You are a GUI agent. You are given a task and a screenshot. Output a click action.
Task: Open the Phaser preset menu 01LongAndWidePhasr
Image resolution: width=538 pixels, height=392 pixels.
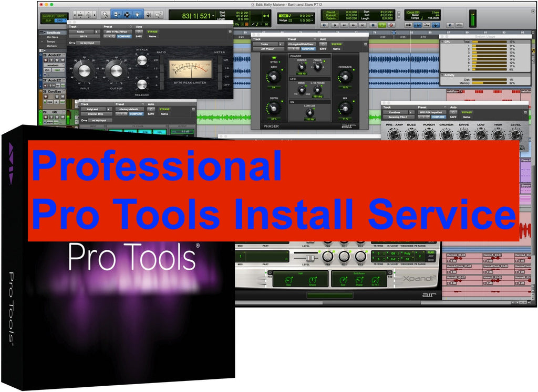pos(302,44)
